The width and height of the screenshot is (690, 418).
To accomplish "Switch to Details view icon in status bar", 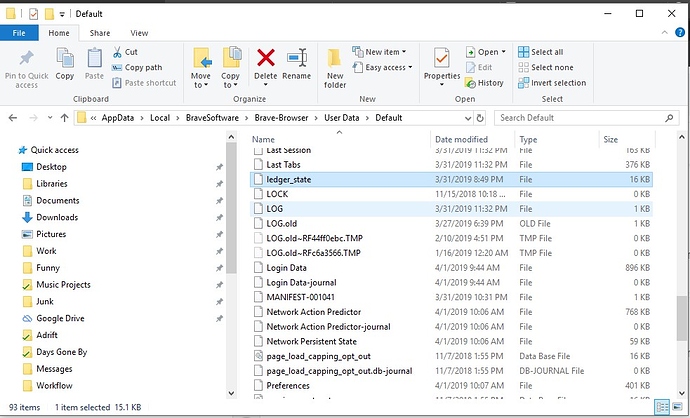I will point(662,407).
